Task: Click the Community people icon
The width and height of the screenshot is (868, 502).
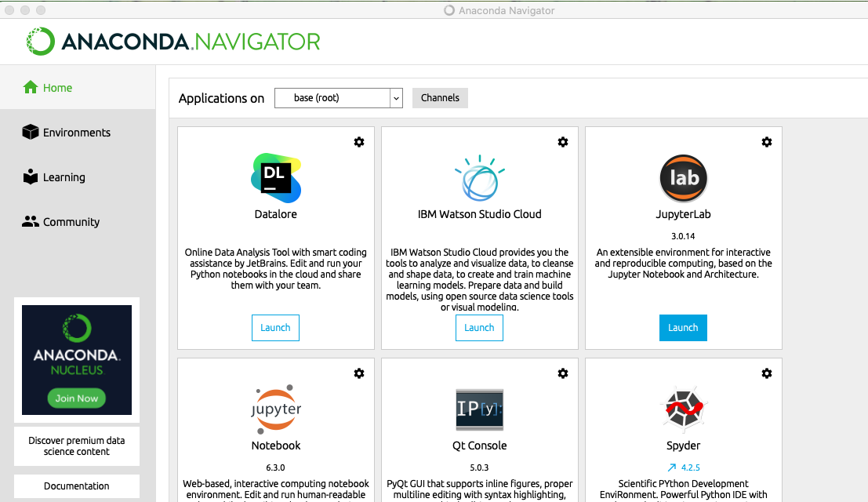Action: click(31, 221)
